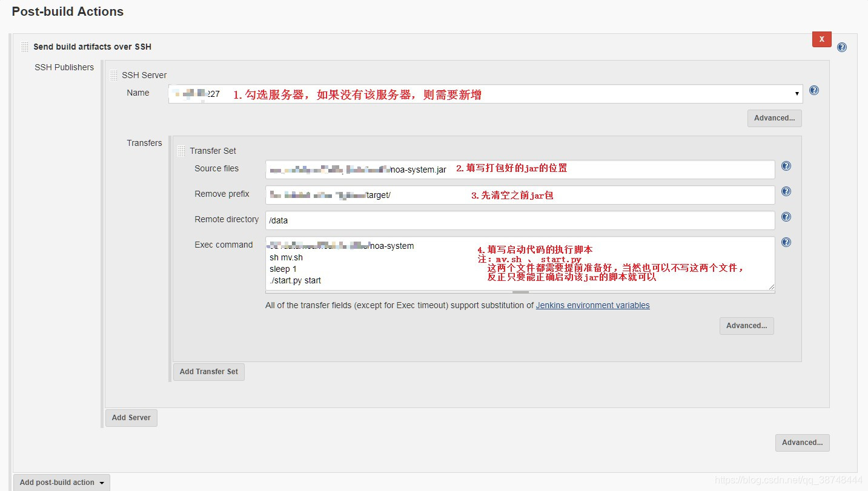Focus the Source files input field
The height and width of the screenshot is (491, 868).
[x=520, y=170]
